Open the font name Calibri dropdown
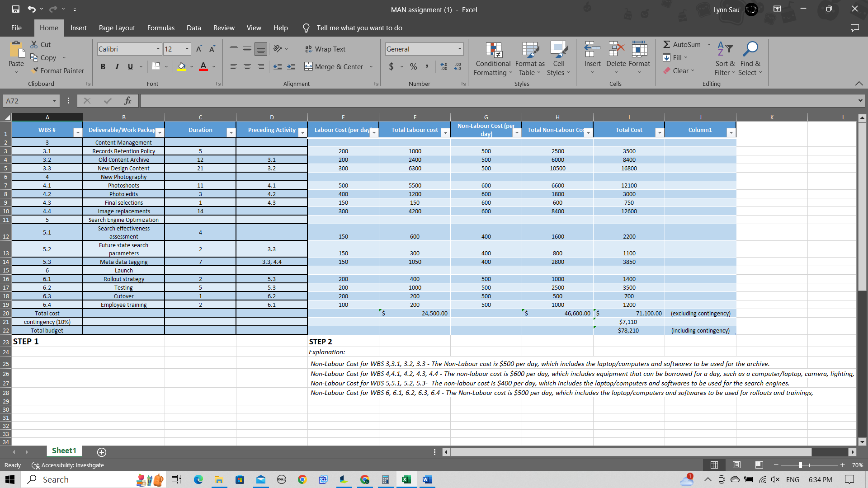This screenshot has width=868, height=488. point(158,49)
